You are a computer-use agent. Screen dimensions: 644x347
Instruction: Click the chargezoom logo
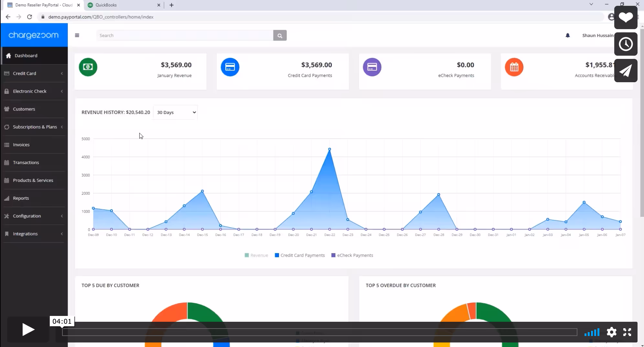click(x=34, y=35)
